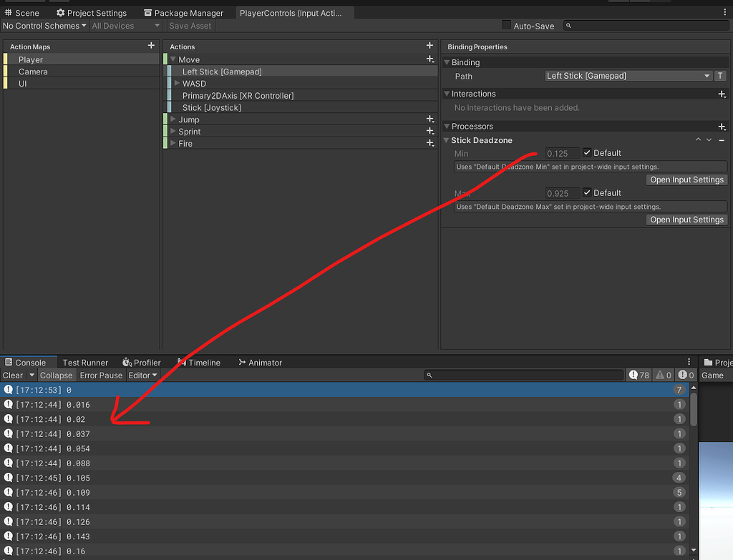Toggle the console errors filter

click(x=684, y=374)
